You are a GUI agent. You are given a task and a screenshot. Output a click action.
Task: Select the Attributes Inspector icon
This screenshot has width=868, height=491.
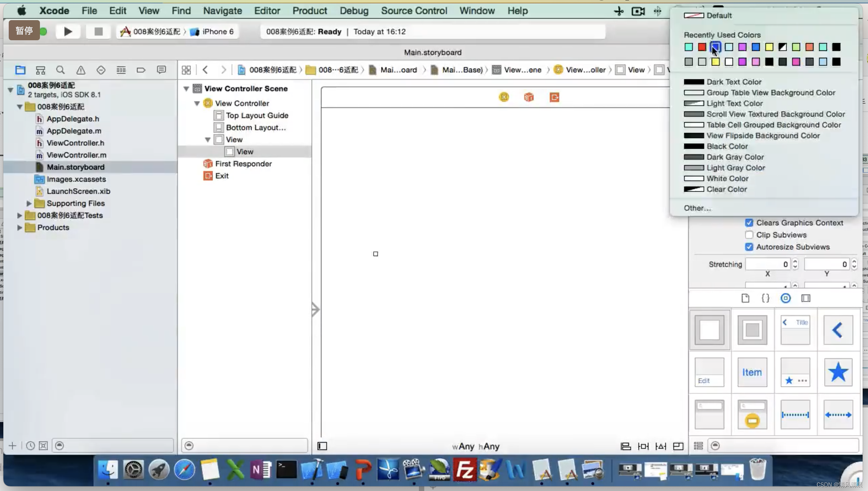pyautogui.click(x=786, y=298)
